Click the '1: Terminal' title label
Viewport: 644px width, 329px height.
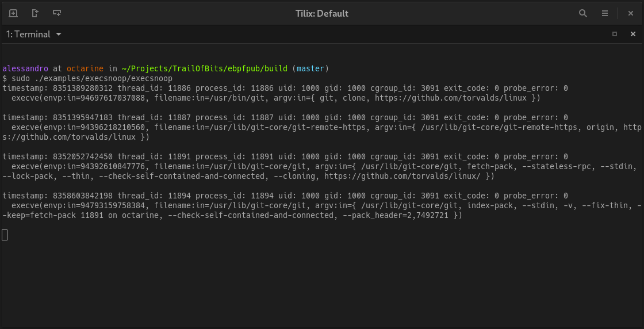(28, 34)
